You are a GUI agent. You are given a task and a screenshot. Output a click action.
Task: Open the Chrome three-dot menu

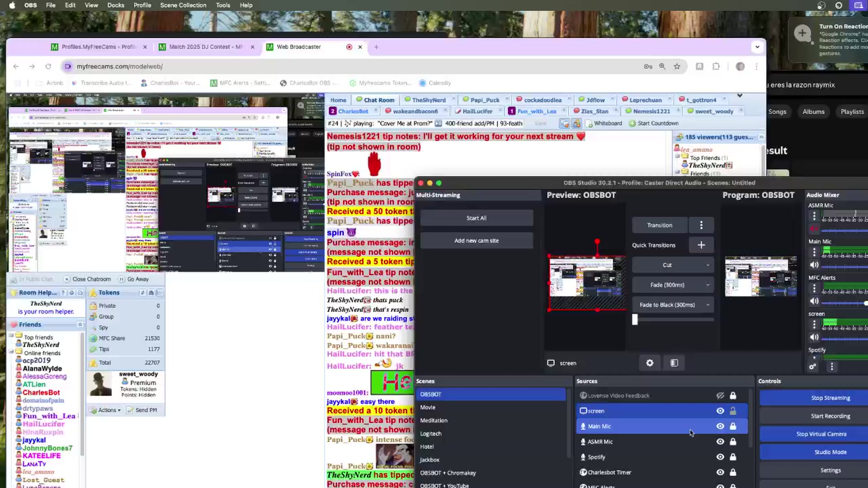(x=756, y=66)
